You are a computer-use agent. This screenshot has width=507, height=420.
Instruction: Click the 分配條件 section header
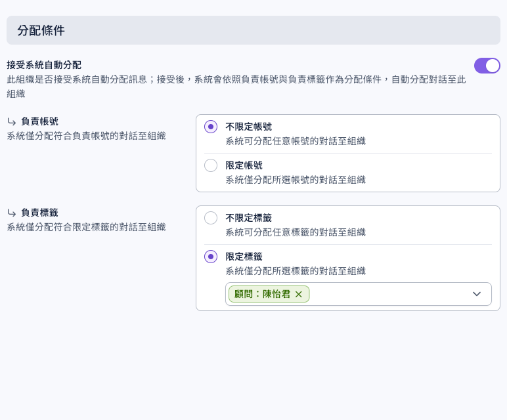[x=253, y=30]
